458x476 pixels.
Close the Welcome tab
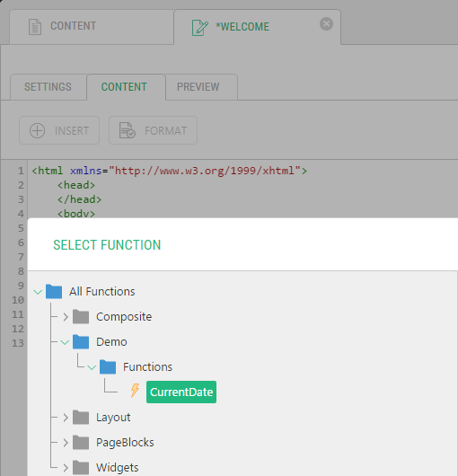[x=326, y=23]
